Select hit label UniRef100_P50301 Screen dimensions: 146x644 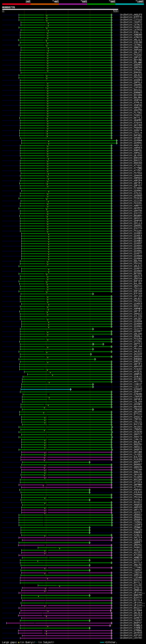tap(131, 301)
